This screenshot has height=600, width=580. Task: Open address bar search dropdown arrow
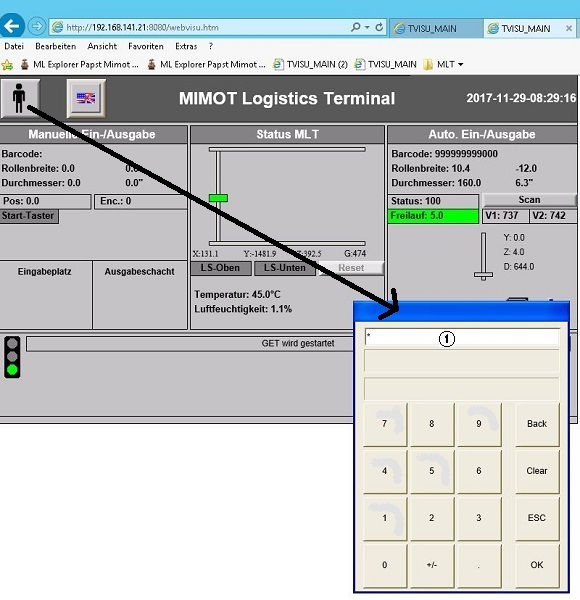coord(367,27)
